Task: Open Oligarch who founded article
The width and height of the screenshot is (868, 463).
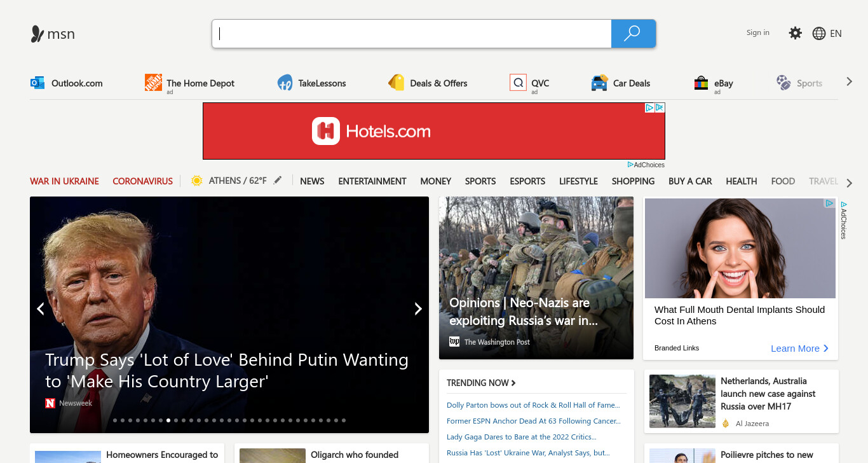Action: pyautogui.click(x=355, y=455)
